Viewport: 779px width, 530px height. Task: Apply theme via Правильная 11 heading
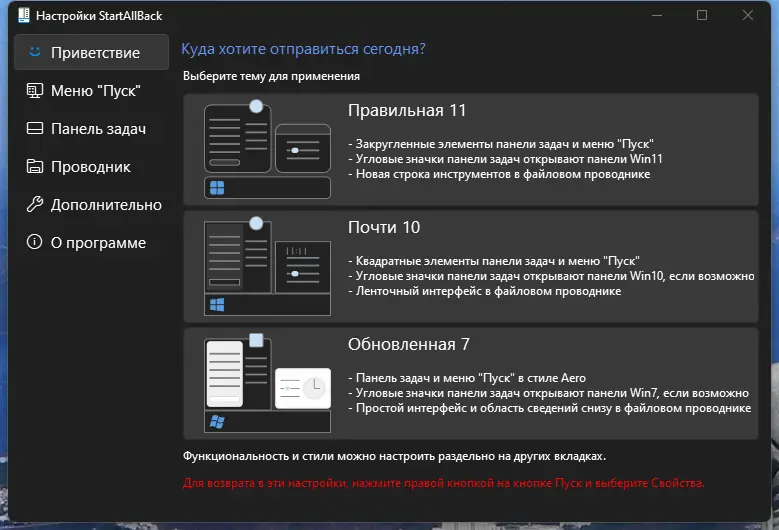pos(407,110)
